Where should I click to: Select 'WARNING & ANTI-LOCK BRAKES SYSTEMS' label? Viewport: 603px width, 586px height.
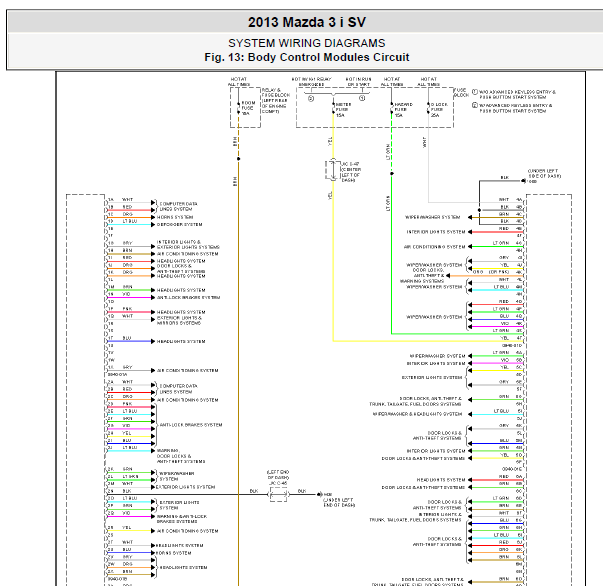coord(182,519)
